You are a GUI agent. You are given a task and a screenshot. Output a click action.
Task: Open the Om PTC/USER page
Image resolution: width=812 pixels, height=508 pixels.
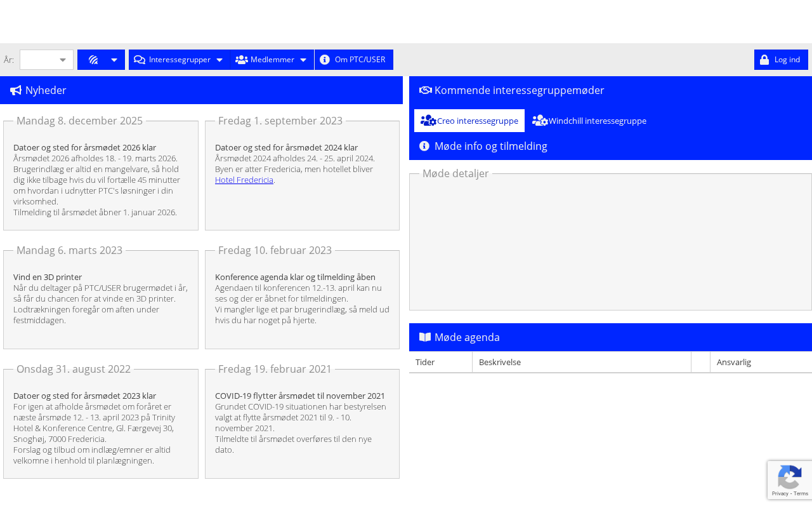click(x=354, y=60)
